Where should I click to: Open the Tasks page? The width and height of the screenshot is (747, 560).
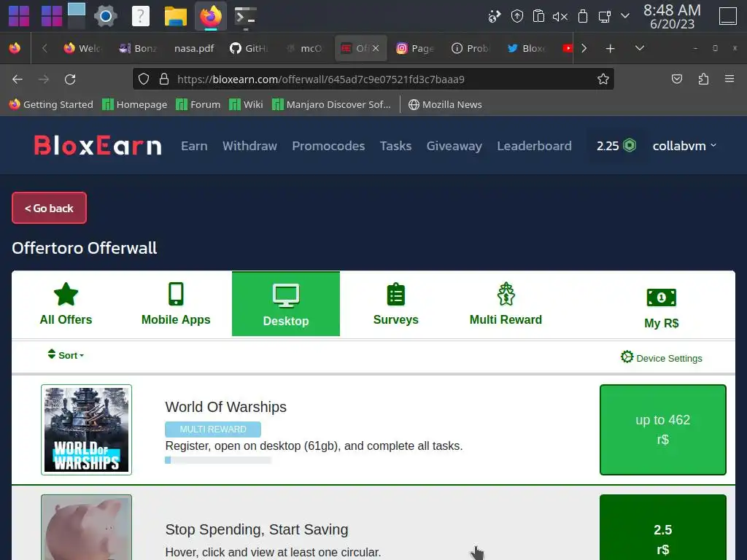395,146
